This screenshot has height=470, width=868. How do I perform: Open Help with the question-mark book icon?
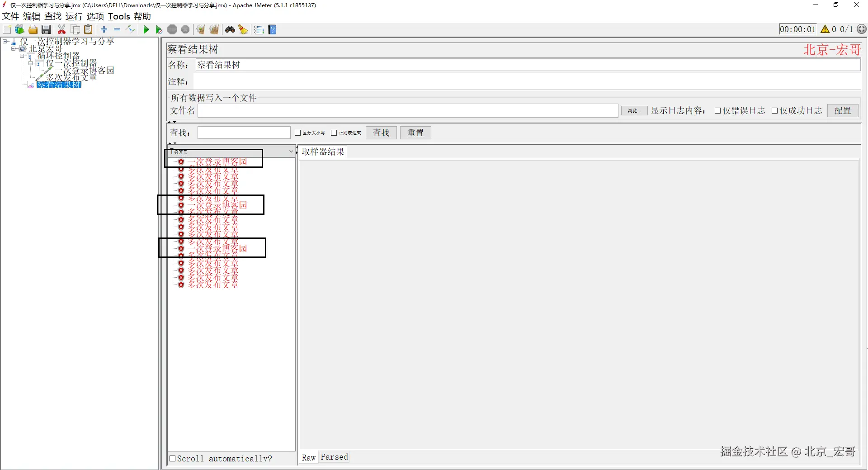click(x=272, y=30)
